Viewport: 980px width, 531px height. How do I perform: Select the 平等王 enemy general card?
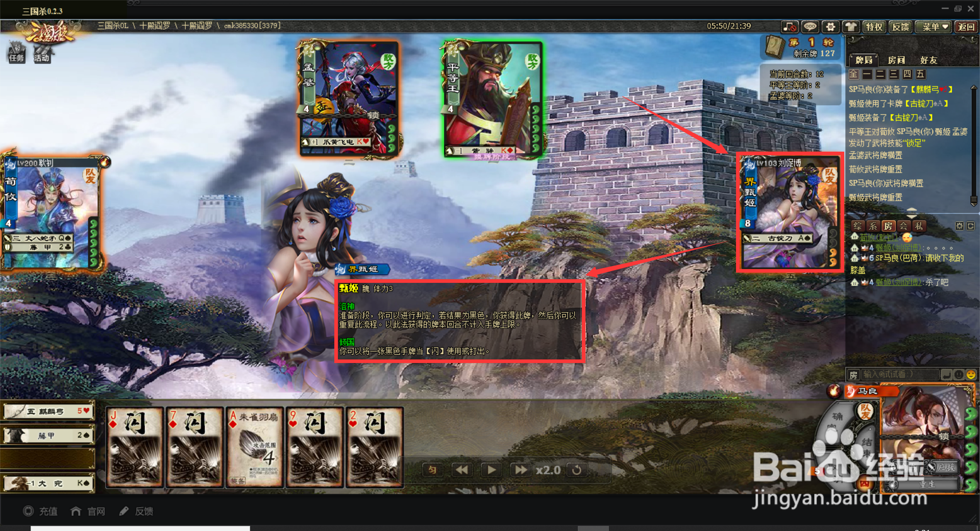click(x=493, y=99)
